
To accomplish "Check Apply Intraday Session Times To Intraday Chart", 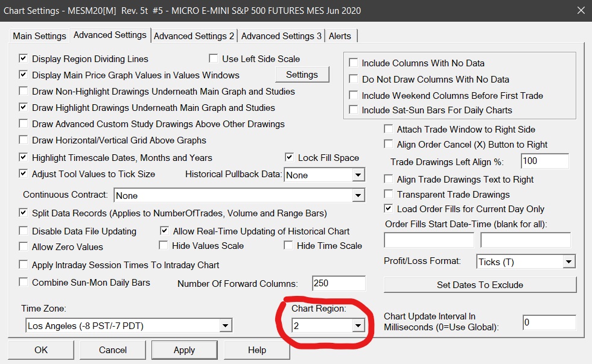I will point(24,265).
